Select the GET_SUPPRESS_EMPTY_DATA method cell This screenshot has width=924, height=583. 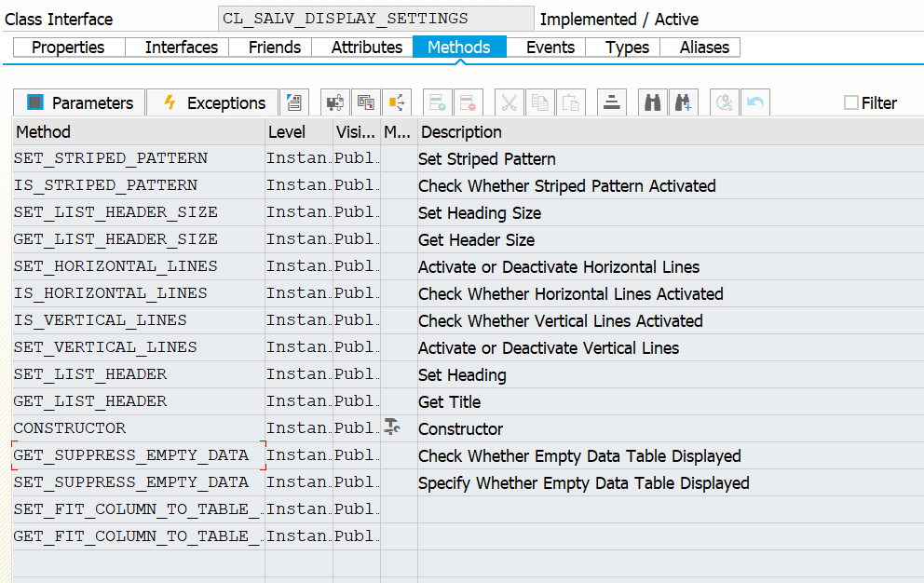tap(139, 455)
